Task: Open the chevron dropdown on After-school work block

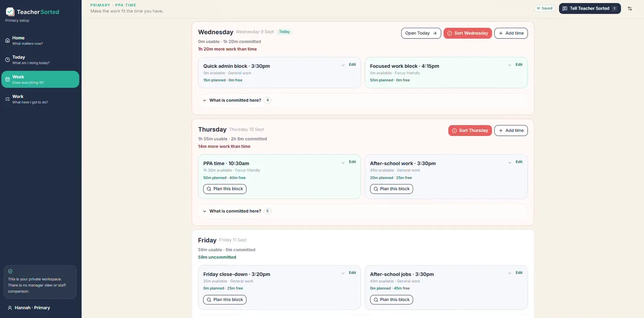Action: coord(509,162)
